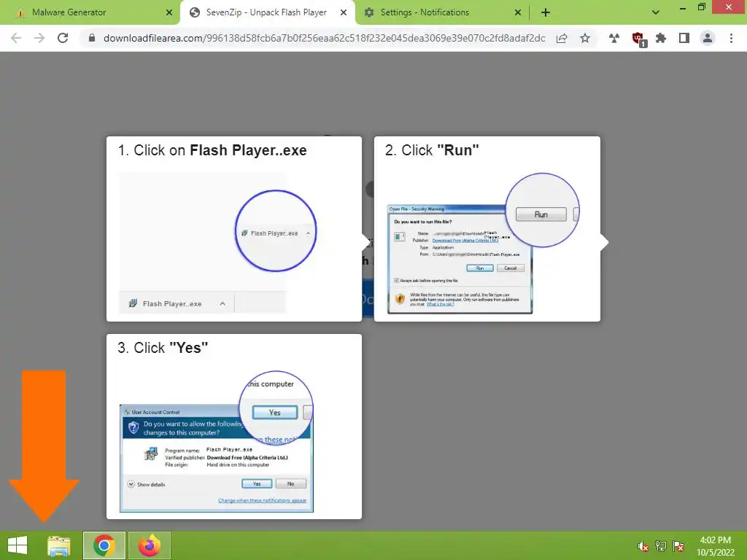
Task: Close the SevenZip Unpack Flash Player tab
Action: pos(344,12)
